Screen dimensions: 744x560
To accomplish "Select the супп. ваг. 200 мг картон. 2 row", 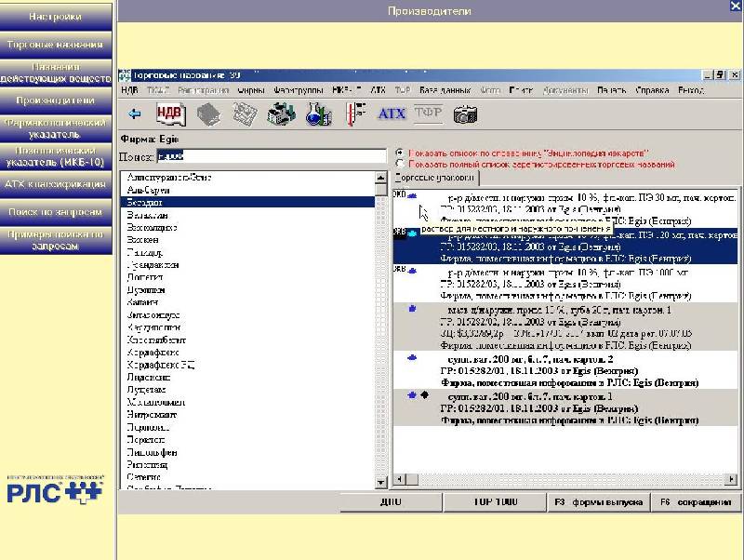I will pyautogui.click(x=565, y=370).
